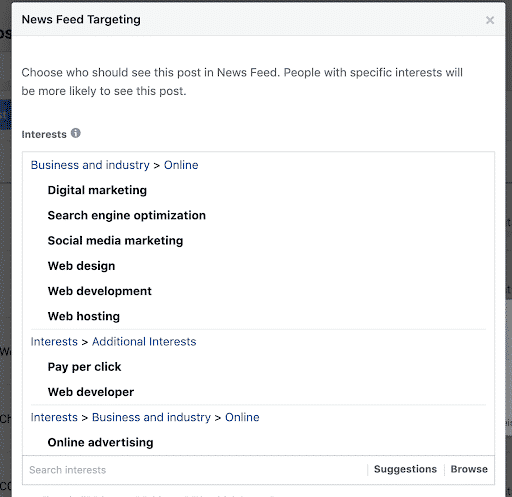The height and width of the screenshot is (497, 512).
Task: Open the Suggestions tab
Action: point(405,469)
